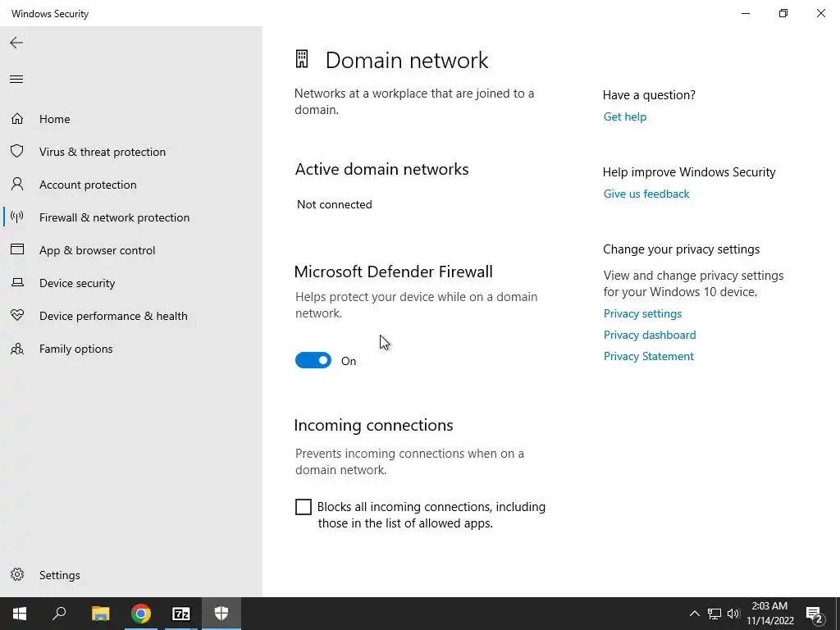Open the Privacy dashboard link
The width and height of the screenshot is (840, 630).
[650, 335]
